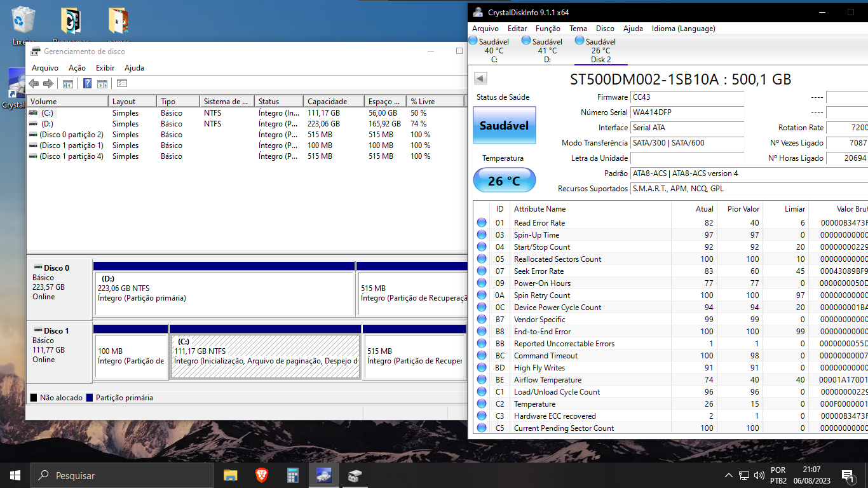Viewport: 868px width, 488px height.
Task: Open Exibir menu in Gerenciamento de disco
Action: pyautogui.click(x=105, y=68)
